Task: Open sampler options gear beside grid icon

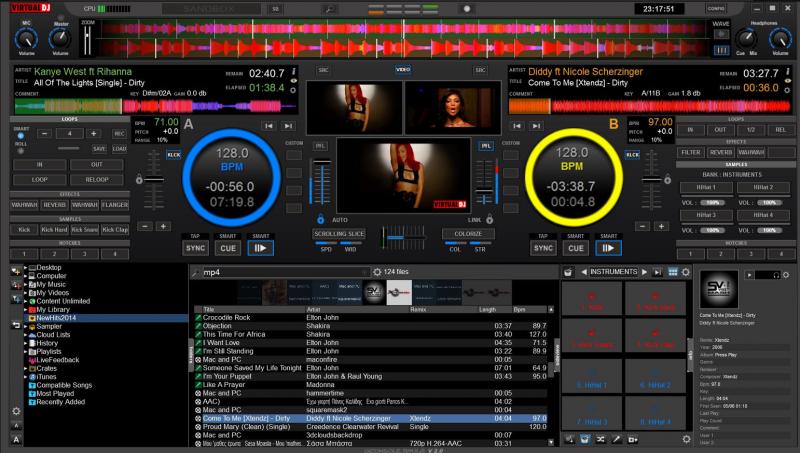Action: (x=686, y=272)
